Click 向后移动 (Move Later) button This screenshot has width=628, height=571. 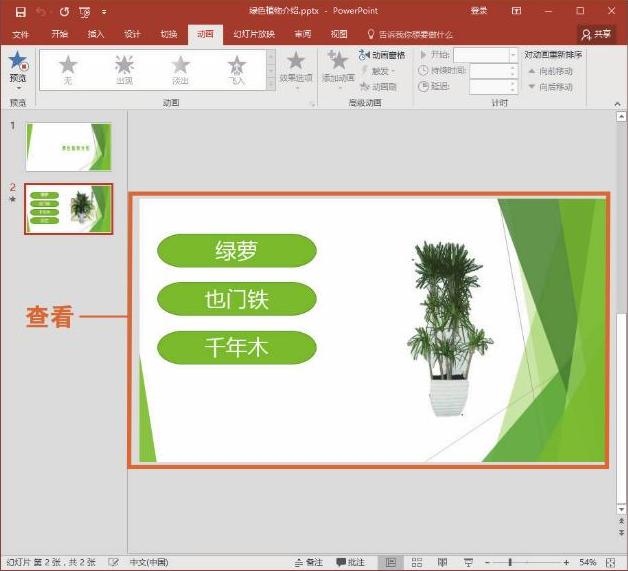(x=550, y=86)
